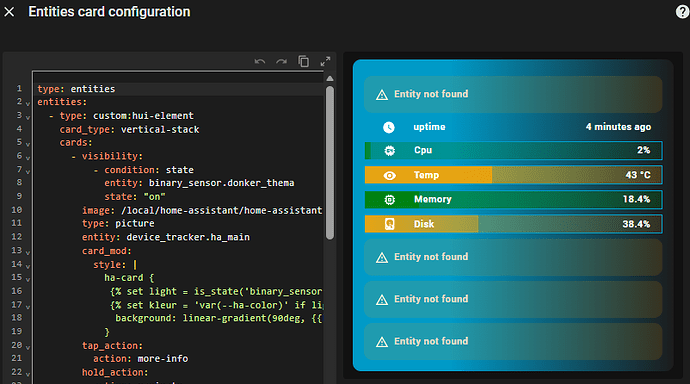This screenshot has height=384, width=690.
Task: Click the Cpu chip icon
Action: point(389,151)
